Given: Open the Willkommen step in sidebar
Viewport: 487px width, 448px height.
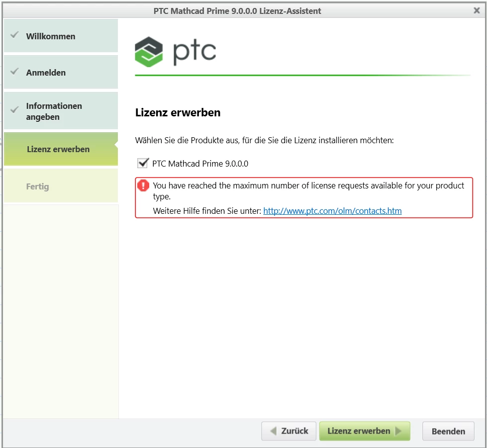Looking at the screenshot, I should point(61,36).
